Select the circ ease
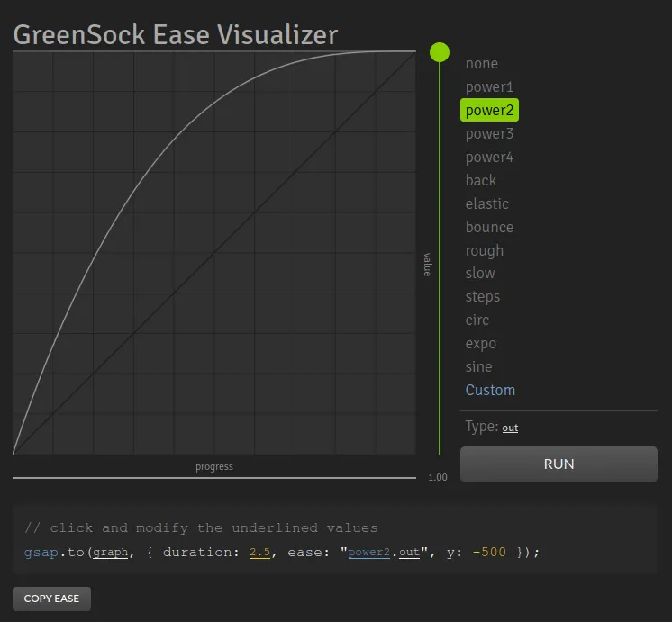 click(477, 320)
